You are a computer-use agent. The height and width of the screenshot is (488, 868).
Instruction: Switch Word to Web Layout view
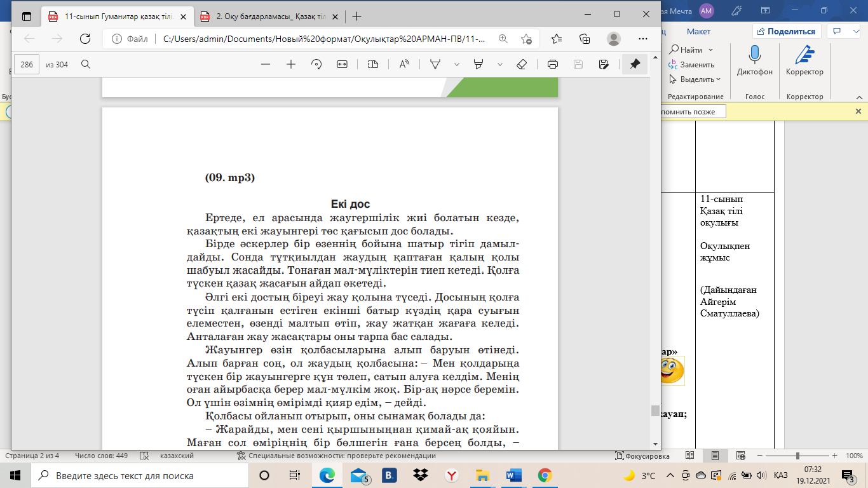click(740, 456)
